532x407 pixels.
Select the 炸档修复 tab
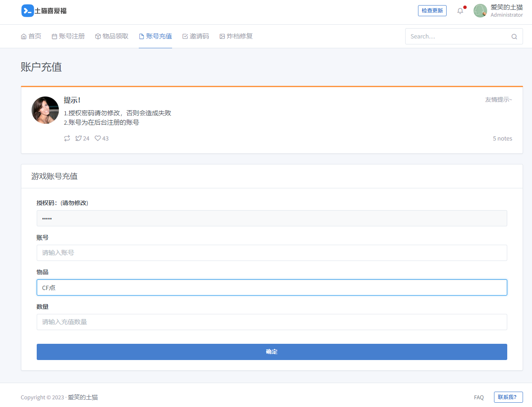[236, 36]
